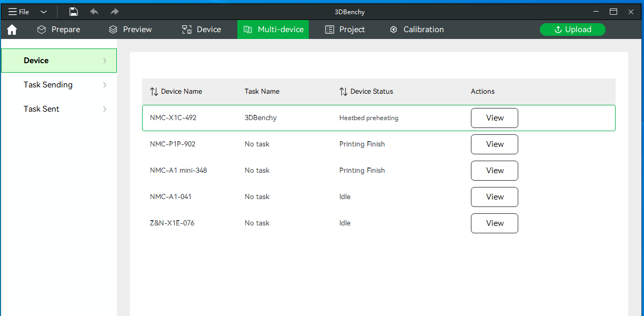Click No task cell for NMC-A1-041
The height and width of the screenshot is (316, 644).
coord(257,197)
